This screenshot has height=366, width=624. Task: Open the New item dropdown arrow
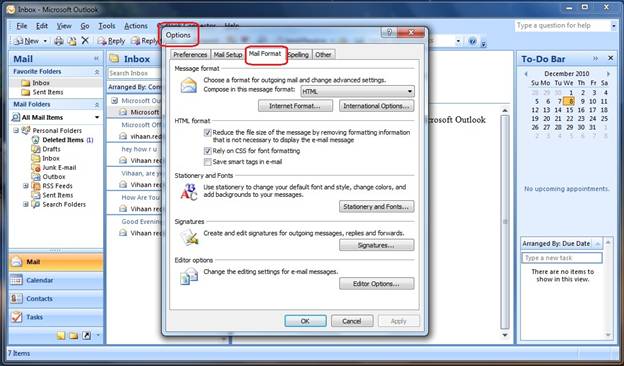pos(45,41)
